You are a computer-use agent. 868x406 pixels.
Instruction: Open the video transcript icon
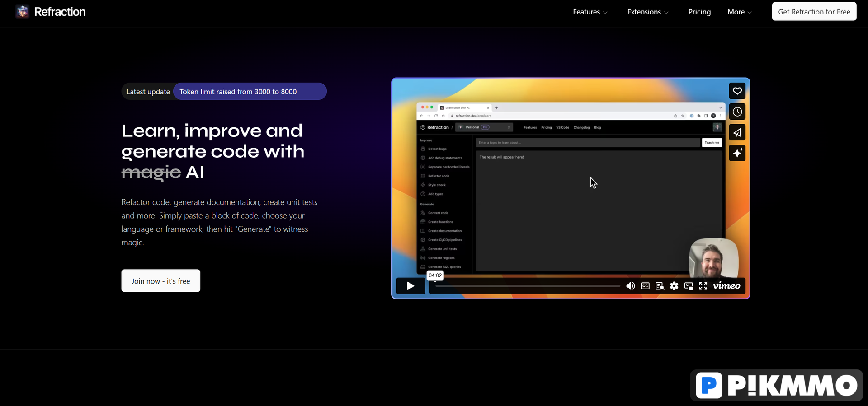(x=660, y=286)
